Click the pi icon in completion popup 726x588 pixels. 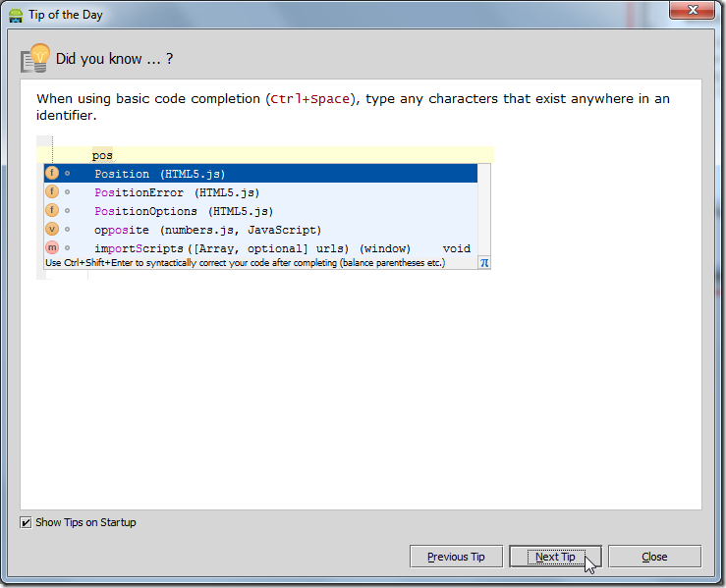point(484,263)
